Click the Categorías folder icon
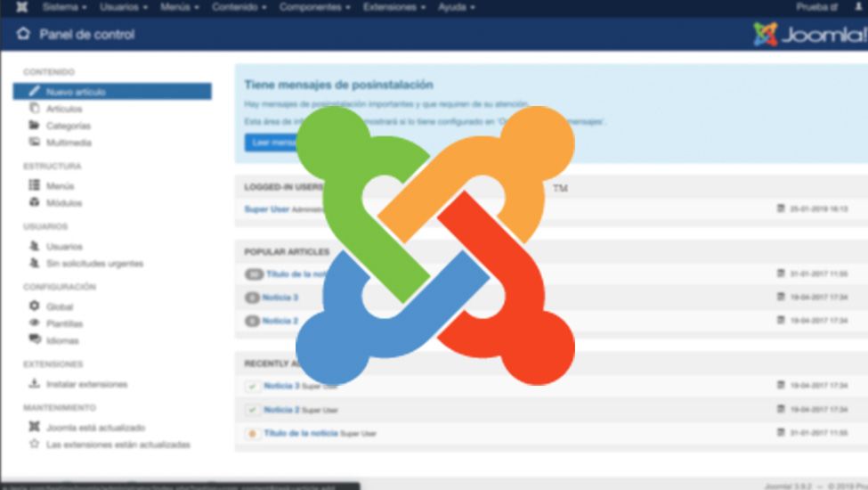This screenshot has width=868, height=490. coord(35,125)
